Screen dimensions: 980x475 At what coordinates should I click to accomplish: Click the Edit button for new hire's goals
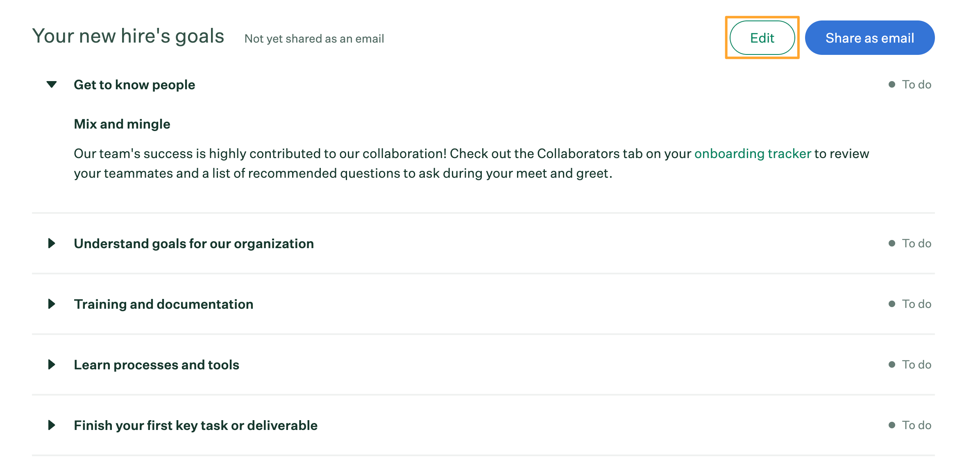pos(763,38)
